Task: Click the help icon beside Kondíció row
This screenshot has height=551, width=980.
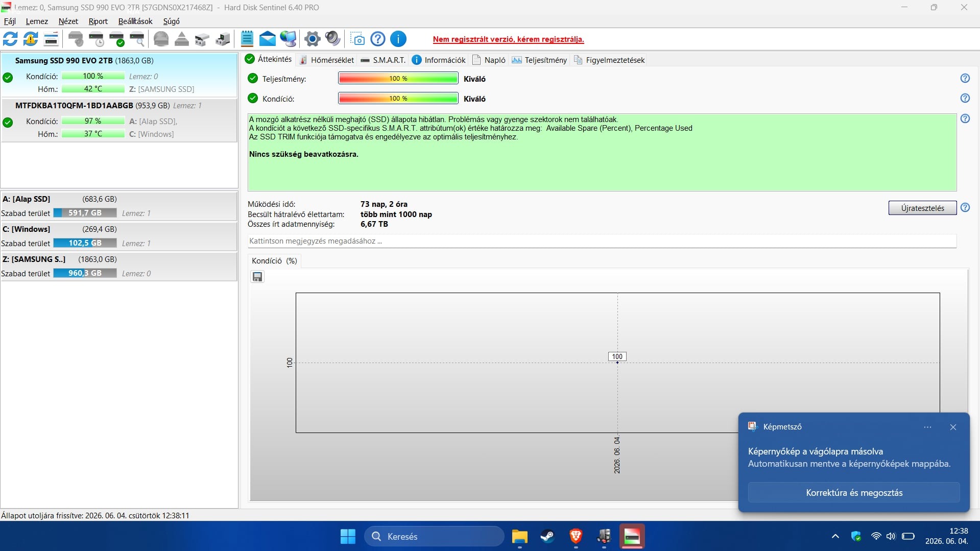Action: coord(965,98)
